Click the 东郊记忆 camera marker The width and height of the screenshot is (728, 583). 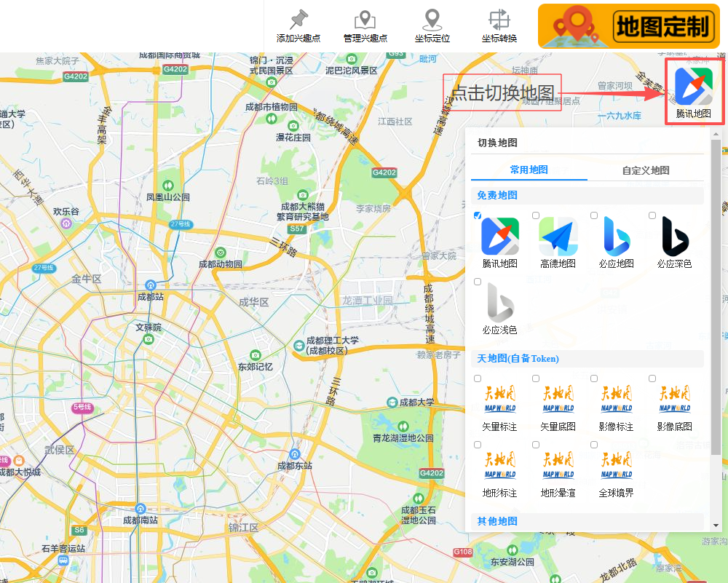pyautogui.click(x=255, y=355)
